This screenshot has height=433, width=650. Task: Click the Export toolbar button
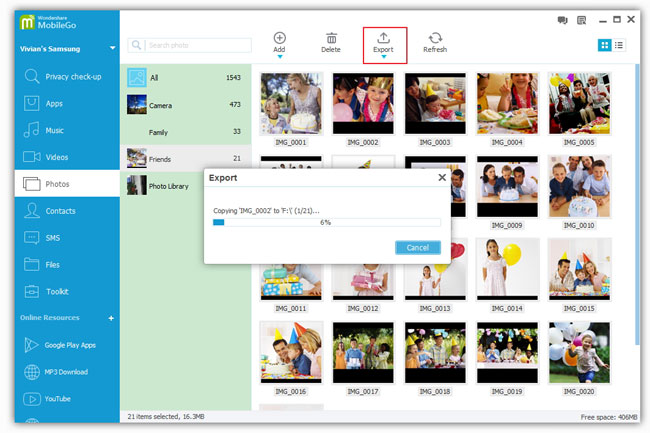tap(383, 45)
